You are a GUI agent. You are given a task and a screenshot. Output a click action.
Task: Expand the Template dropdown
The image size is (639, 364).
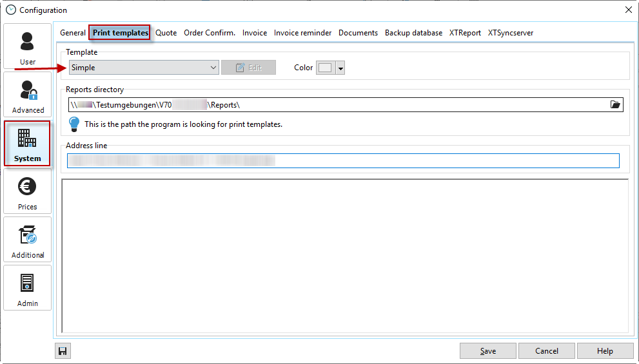tap(213, 68)
